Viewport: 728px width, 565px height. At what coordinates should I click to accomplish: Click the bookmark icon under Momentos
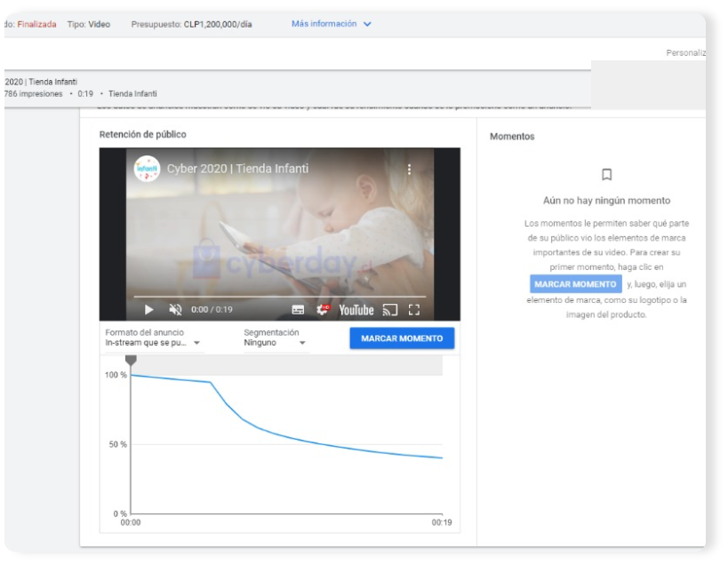click(x=606, y=174)
